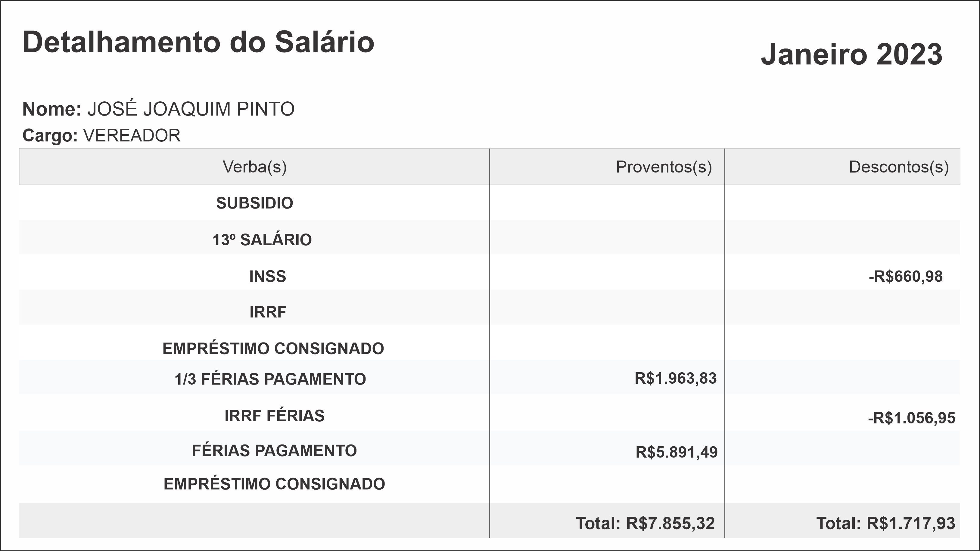Click the Descontos(s) column header

coord(899,167)
